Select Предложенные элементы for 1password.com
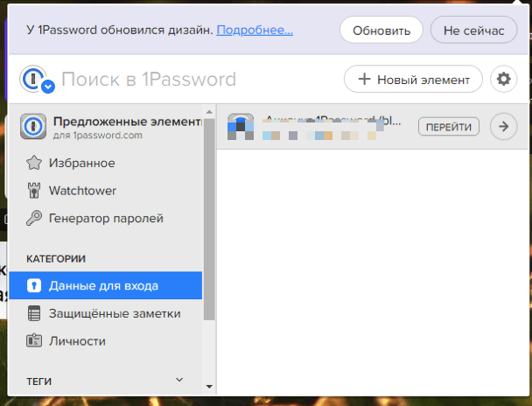 point(106,127)
